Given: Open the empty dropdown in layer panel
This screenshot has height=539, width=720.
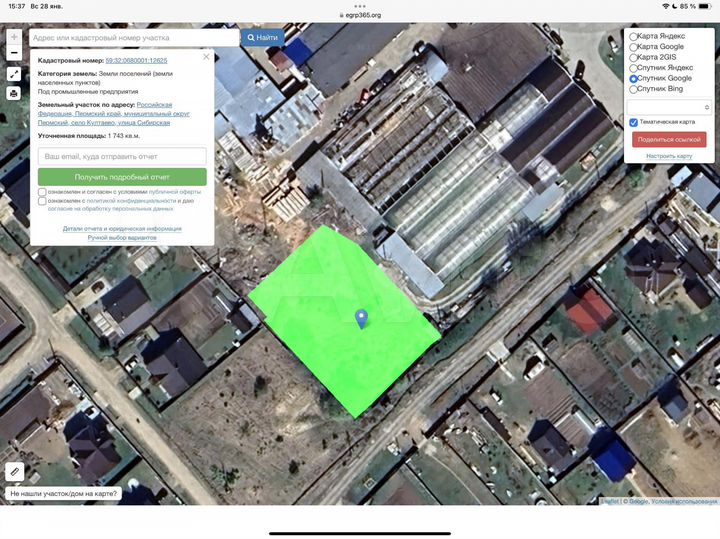Looking at the screenshot, I should 669,106.
